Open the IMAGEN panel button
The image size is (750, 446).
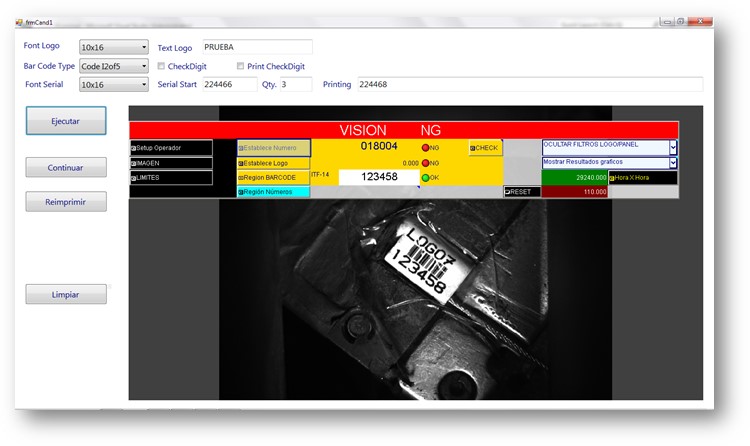171,163
